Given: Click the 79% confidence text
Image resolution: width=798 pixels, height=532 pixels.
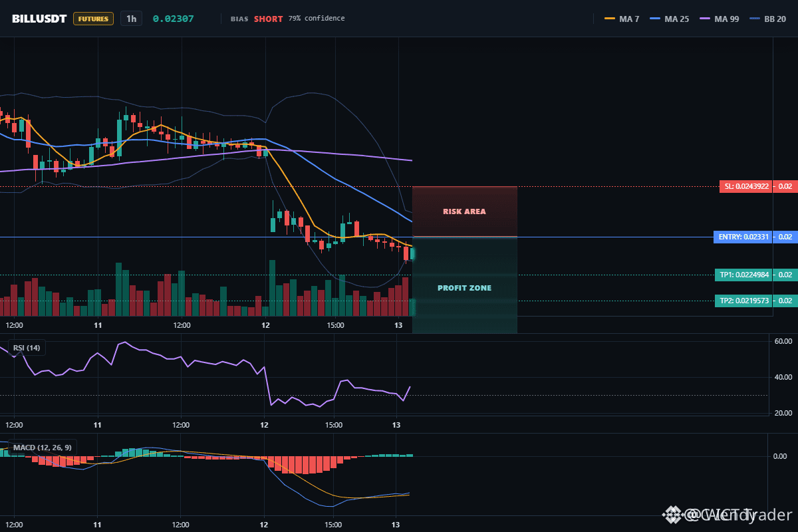Looking at the screenshot, I should pos(317,19).
